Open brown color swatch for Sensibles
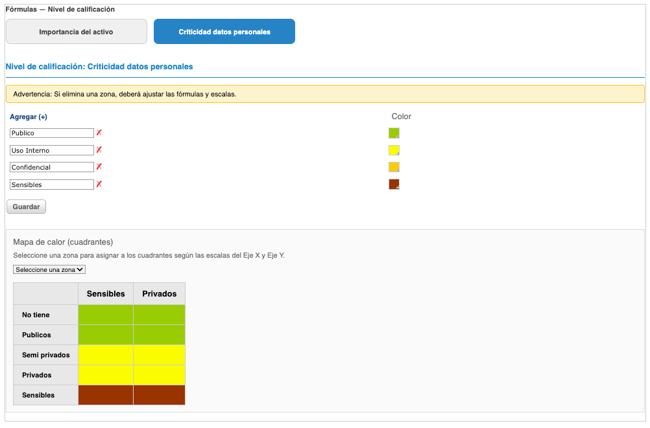 (394, 184)
